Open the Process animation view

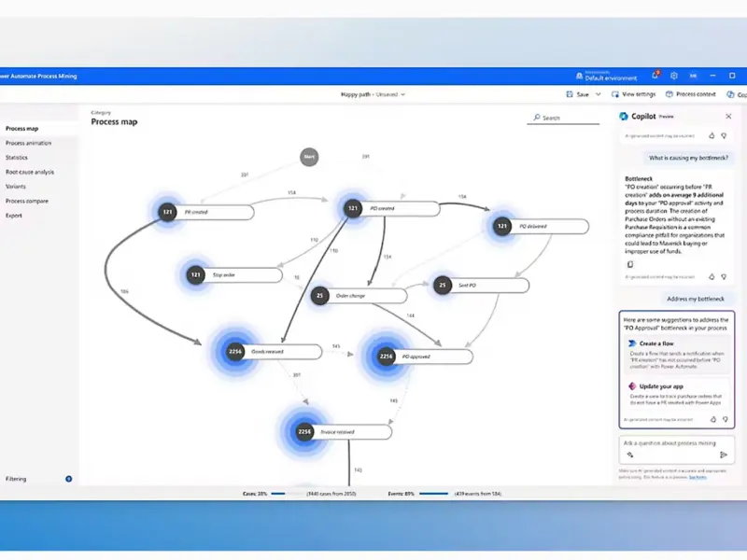28,143
